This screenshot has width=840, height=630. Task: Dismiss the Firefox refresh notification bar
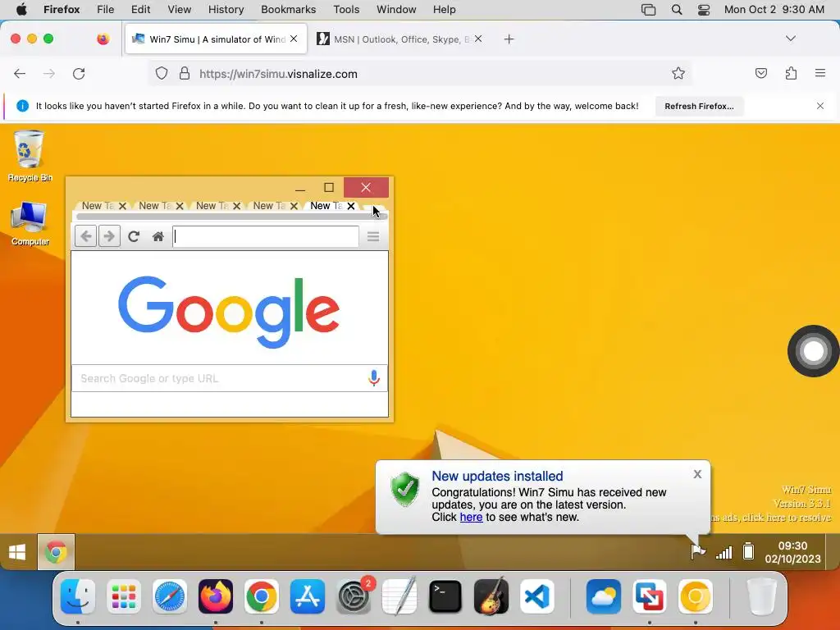820,106
